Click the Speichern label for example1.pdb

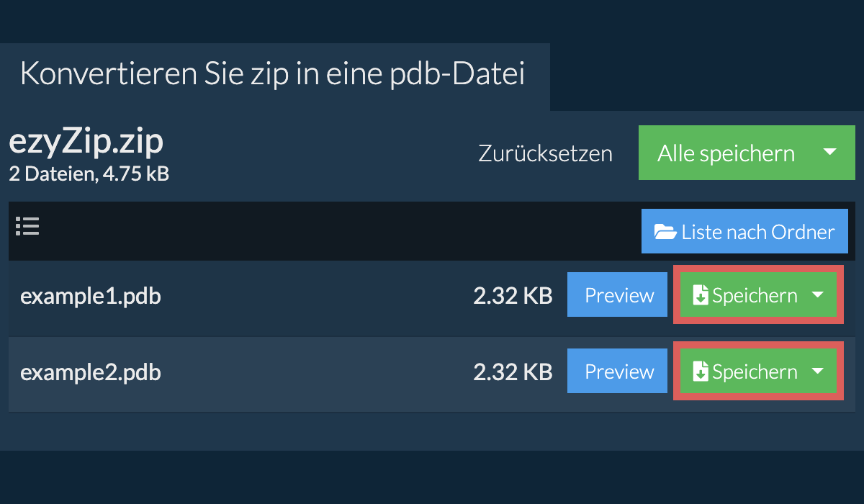(x=755, y=296)
